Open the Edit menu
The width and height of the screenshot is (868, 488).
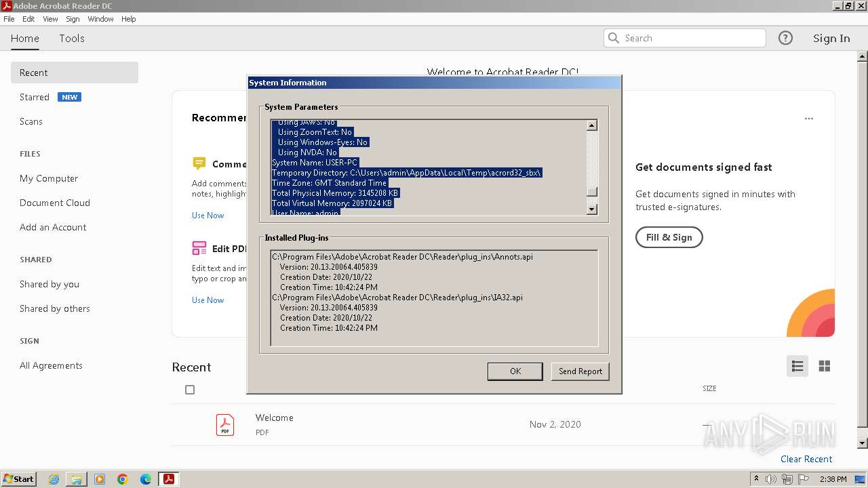28,19
